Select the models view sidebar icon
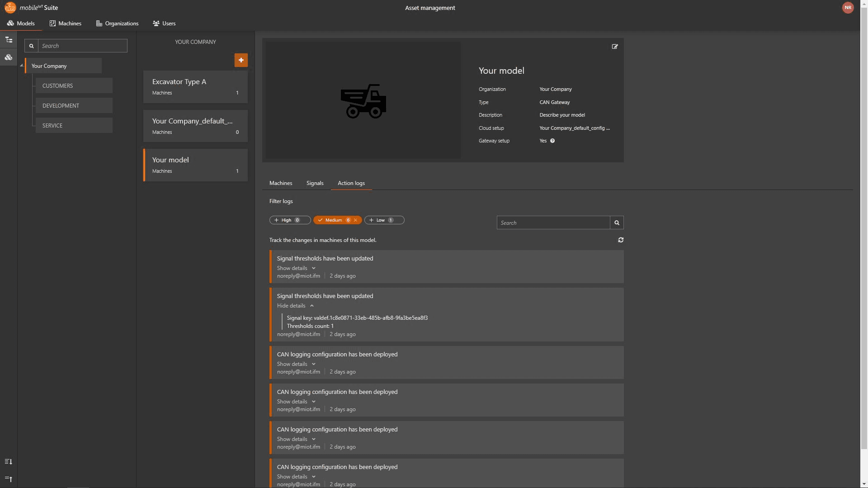 [x=9, y=57]
